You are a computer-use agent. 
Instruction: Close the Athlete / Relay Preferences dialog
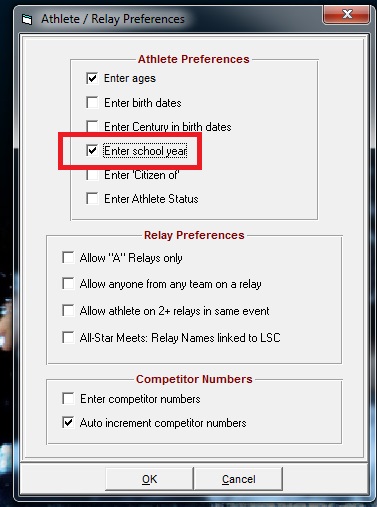pyautogui.click(x=347, y=15)
